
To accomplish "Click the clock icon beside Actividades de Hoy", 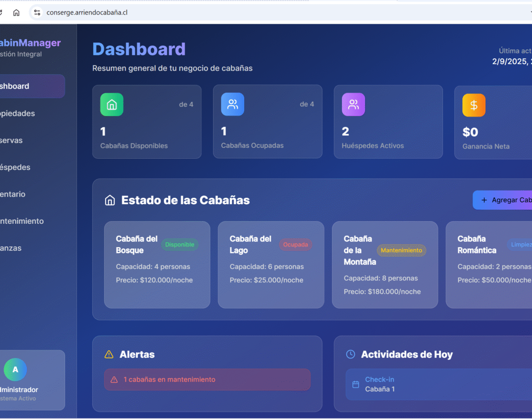I will [x=350, y=354].
